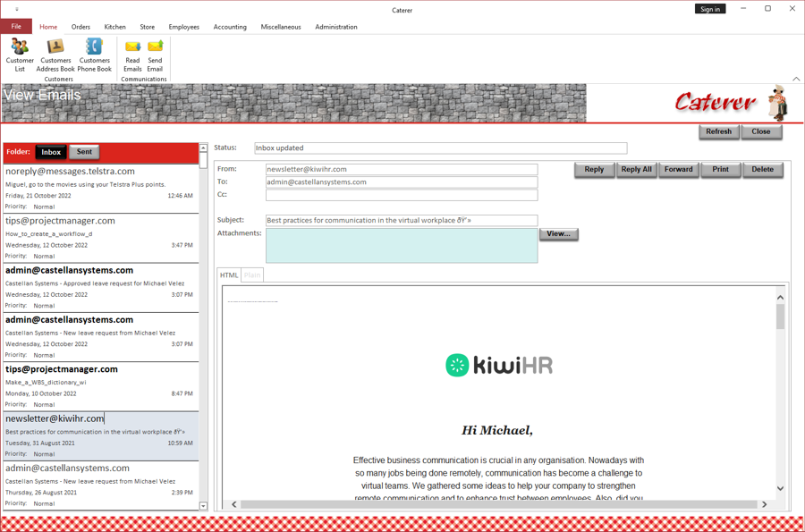Select the Home ribbon tab
The image size is (805, 532).
pos(48,27)
